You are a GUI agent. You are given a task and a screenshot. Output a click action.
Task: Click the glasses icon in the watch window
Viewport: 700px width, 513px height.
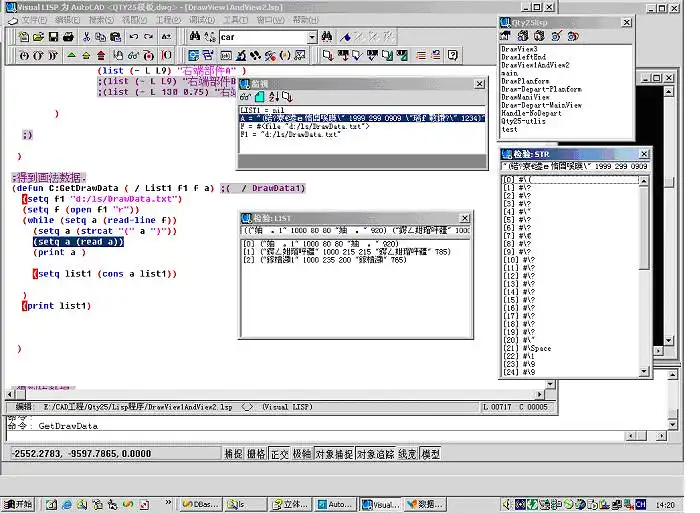pos(245,96)
